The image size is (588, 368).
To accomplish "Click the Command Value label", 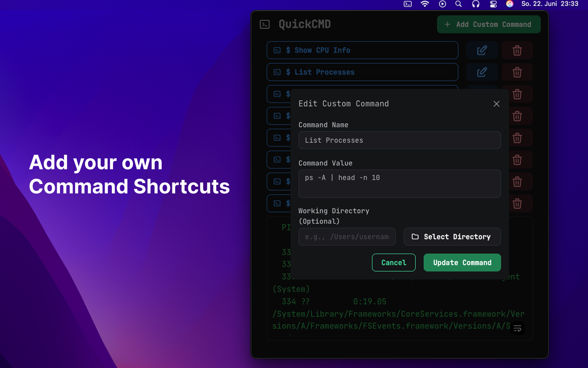I will click(325, 163).
